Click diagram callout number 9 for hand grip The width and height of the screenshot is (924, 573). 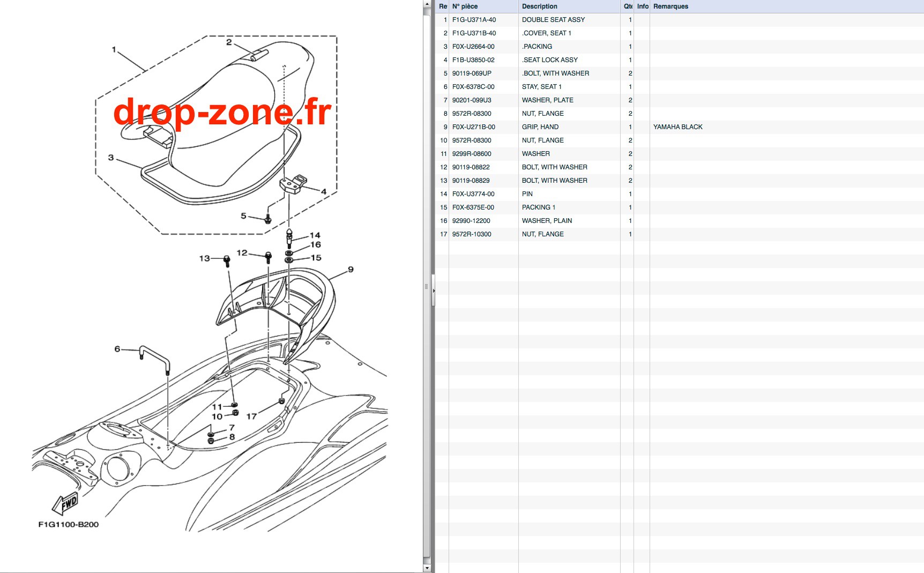tap(351, 270)
